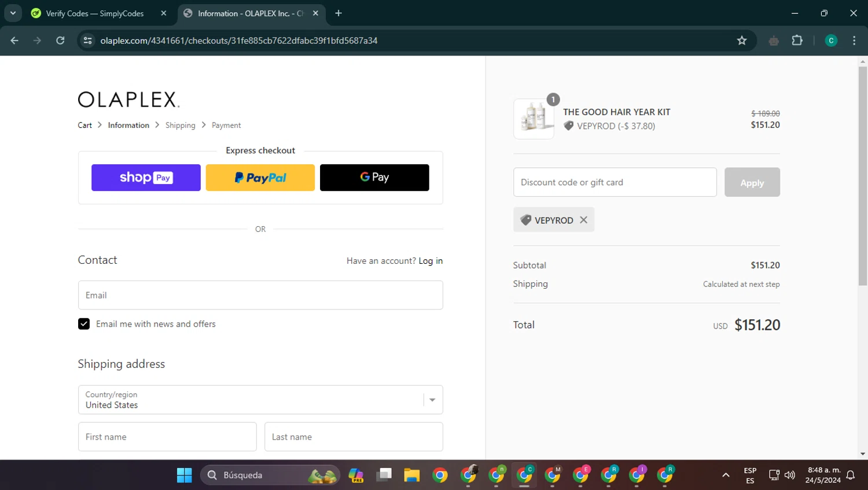Click the First name field
Viewport: 868px width, 490px height.
coord(167,437)
